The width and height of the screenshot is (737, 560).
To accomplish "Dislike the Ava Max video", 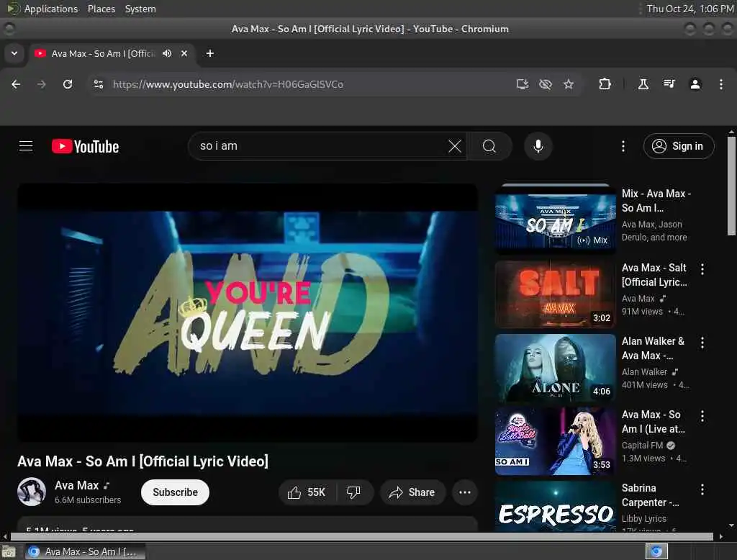I will pos(354,492).
